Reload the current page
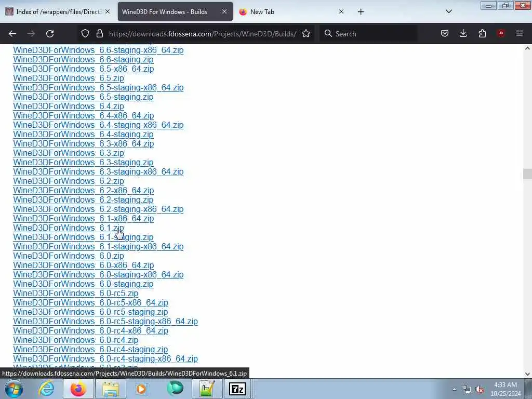 coord(50,34)
